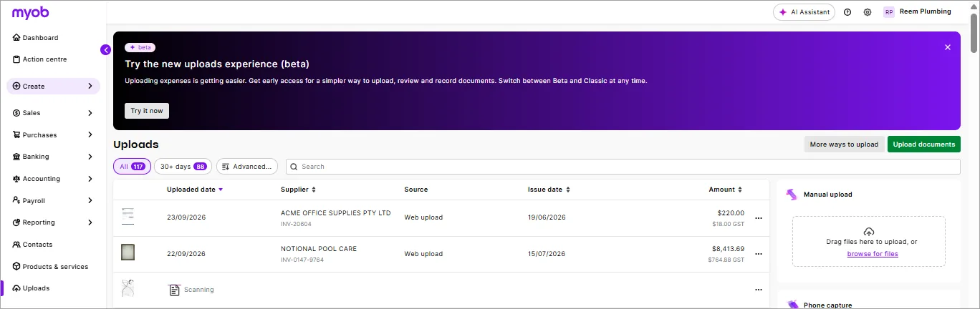
Task: Click the Manual upload panel icon
Action: pyautogui.click(x=792, y=194)
